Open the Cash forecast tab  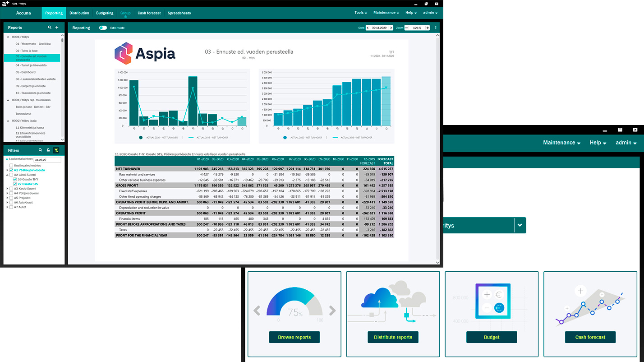149,13
